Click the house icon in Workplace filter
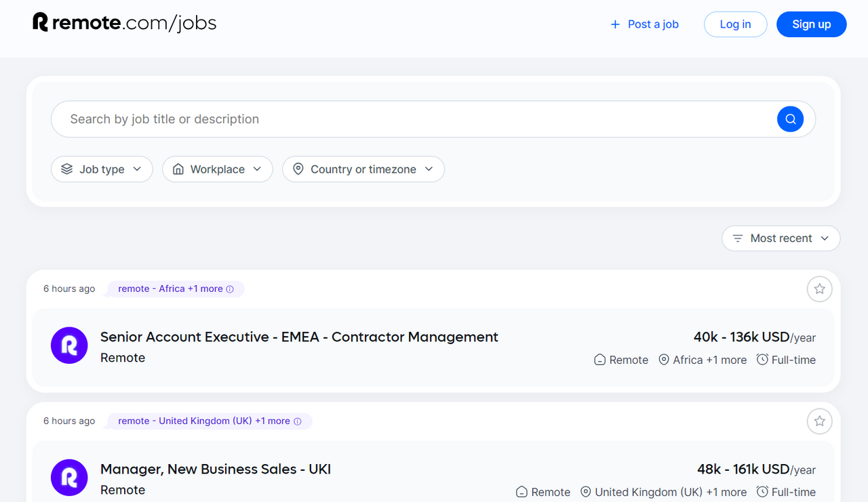This screenshot has width=868, height=502. 178,169
